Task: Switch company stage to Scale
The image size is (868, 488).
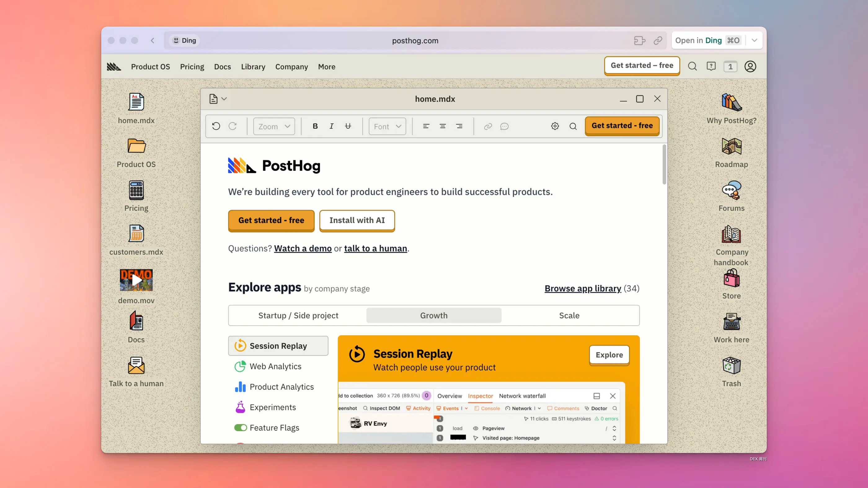Action: click(x=569, y=315)
